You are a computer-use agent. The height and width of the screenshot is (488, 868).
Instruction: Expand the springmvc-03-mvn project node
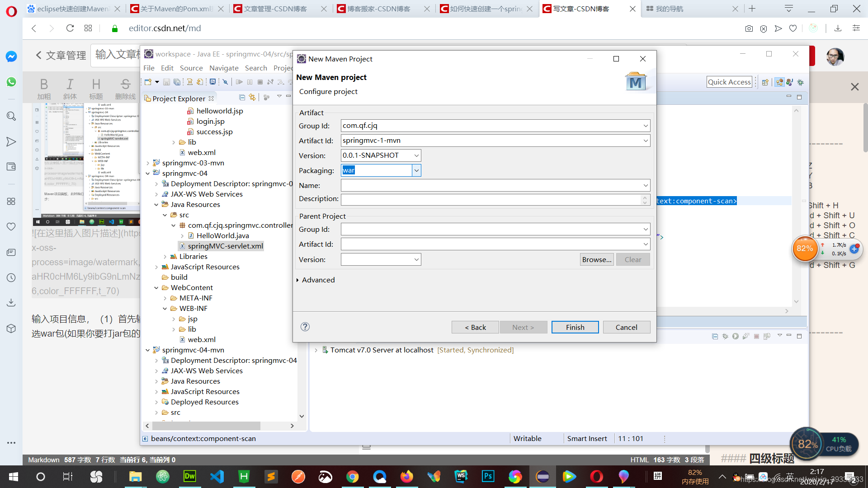pos(148,163)
